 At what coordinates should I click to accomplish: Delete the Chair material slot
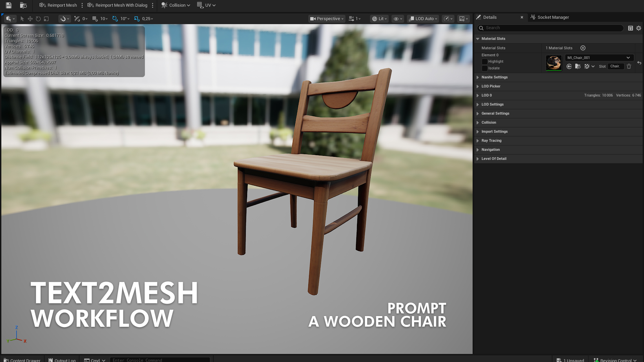point(629,66)
